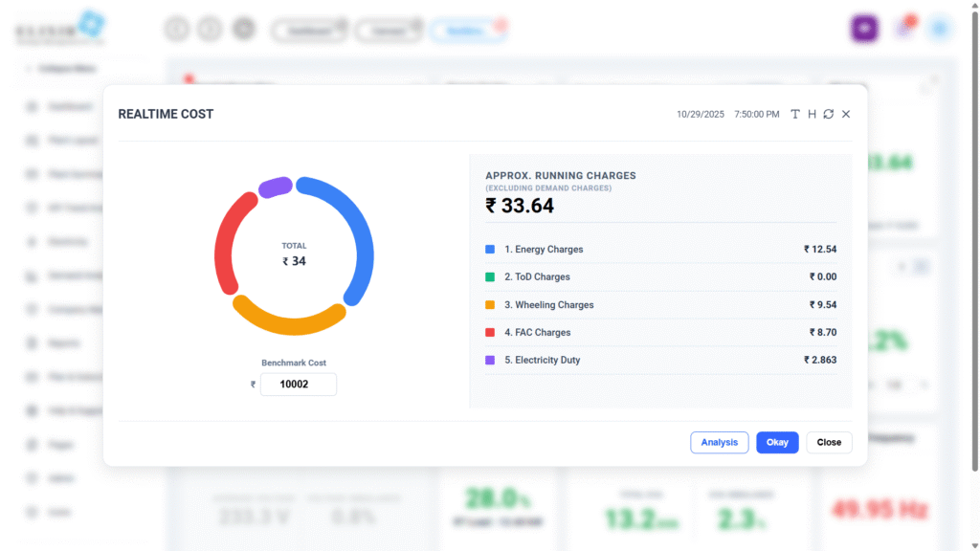Click the purple square button in top bar

point(864,29)
